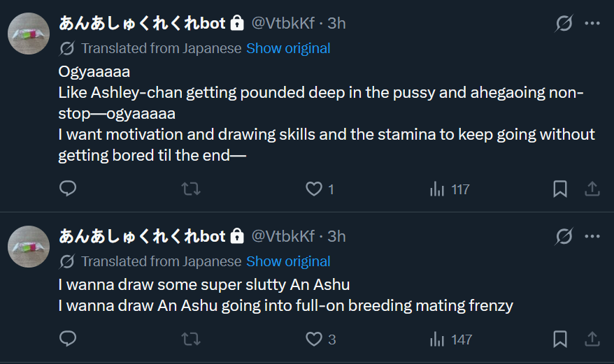Click the Grok icon on bottom post

tap(564, 237)
